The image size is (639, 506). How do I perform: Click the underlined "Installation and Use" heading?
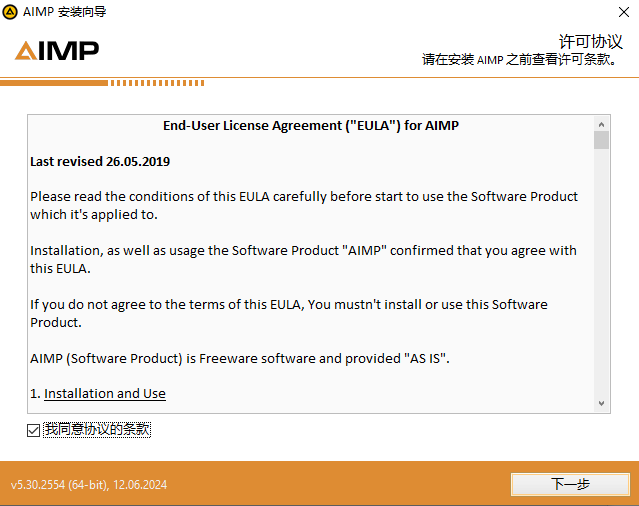tap(105, 393)
